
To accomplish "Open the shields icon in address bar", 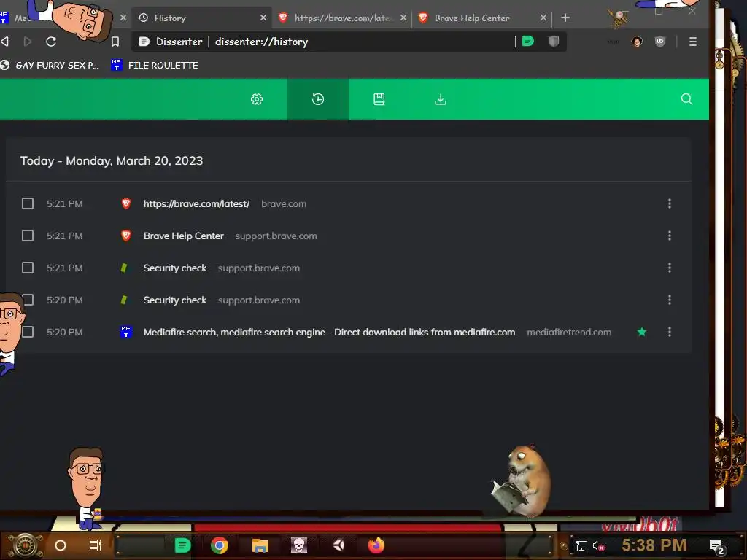I will tap(553, 41).
